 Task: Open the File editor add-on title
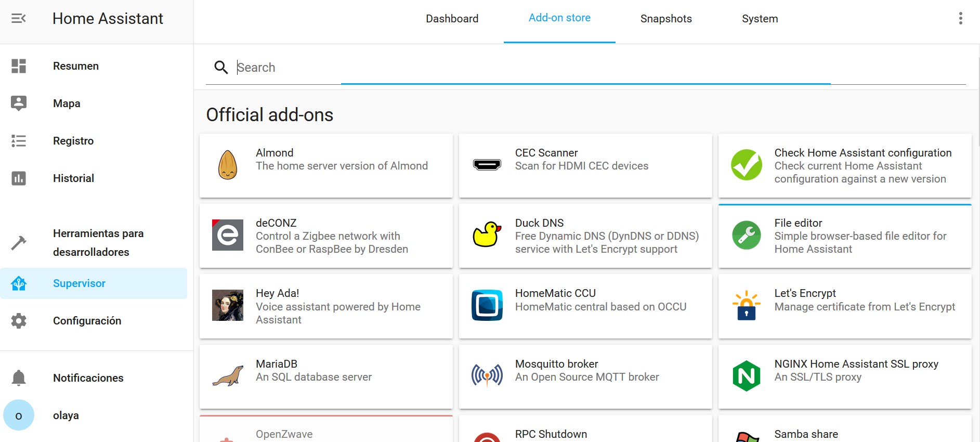point(798,223)
